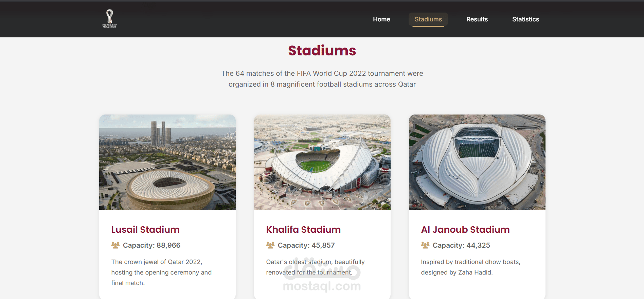
Task: Go to the Home page
Action: tap(381, 19)
